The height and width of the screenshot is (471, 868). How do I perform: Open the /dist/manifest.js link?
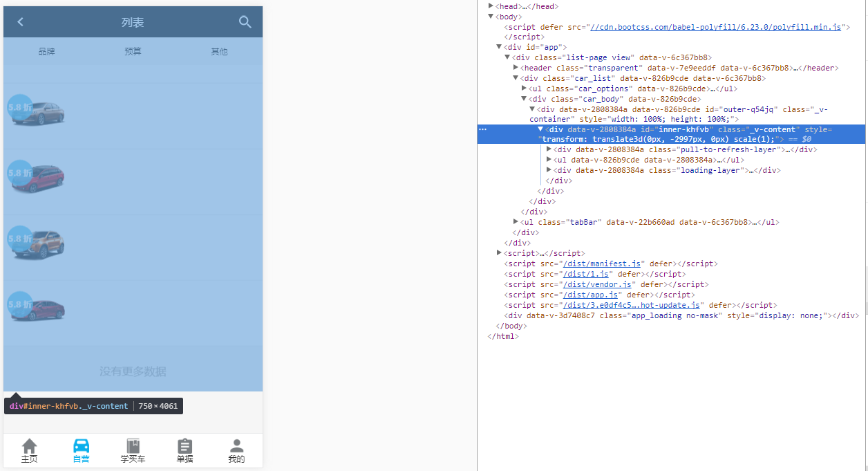click(x=603, y=264)
